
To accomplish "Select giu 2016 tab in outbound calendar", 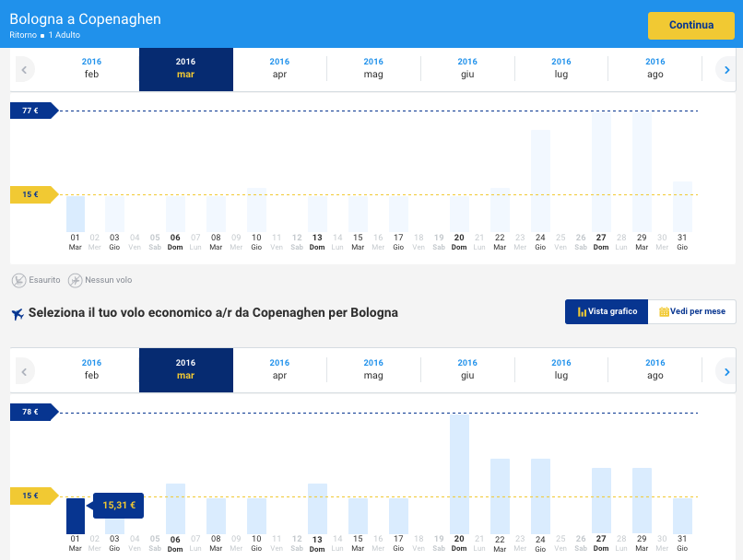I will tap(467, 69).
